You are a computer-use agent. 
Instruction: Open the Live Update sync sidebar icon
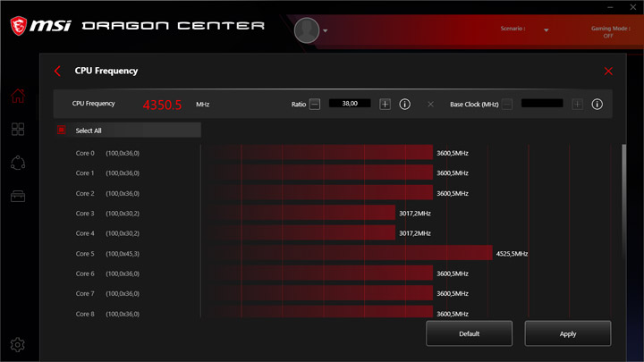[x=18, y=163]
